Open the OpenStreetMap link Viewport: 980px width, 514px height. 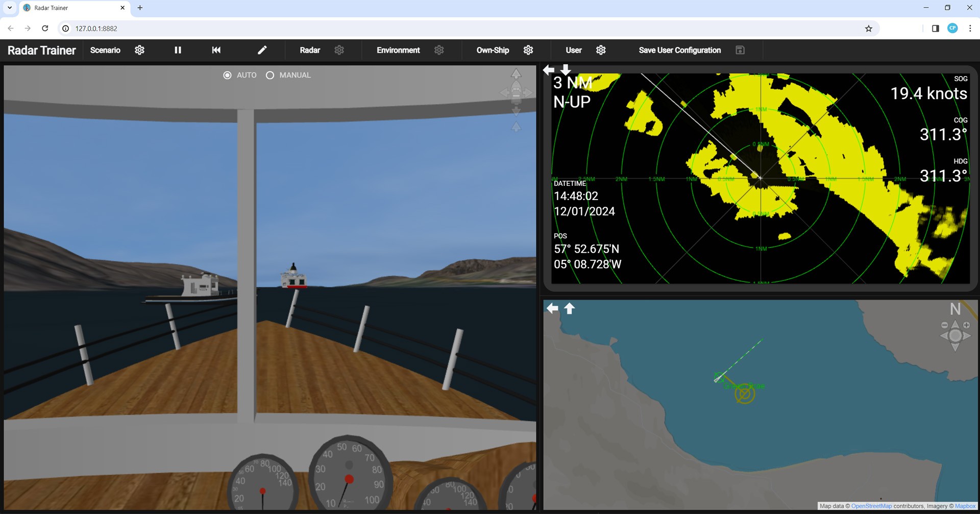click(871, 506)
